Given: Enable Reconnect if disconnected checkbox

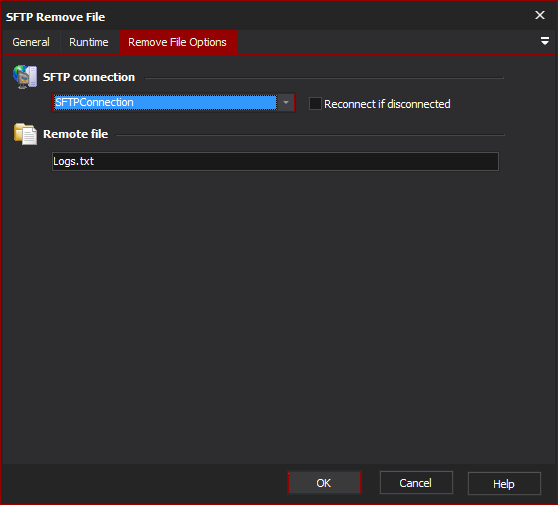Looking at the screenshot, I should pyautogui.click(x=315, y=104).
